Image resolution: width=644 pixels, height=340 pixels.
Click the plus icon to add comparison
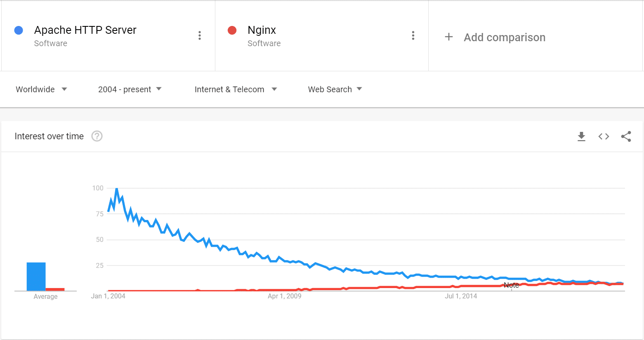click(x=448, y=37)
